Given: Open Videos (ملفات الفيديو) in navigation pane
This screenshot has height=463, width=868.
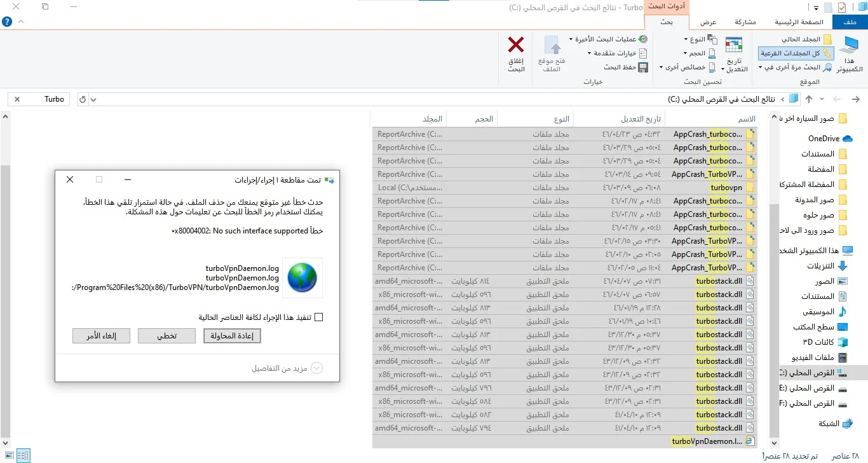Looking at the screenshot, I should pyautogui.click(x=820, y=357).
